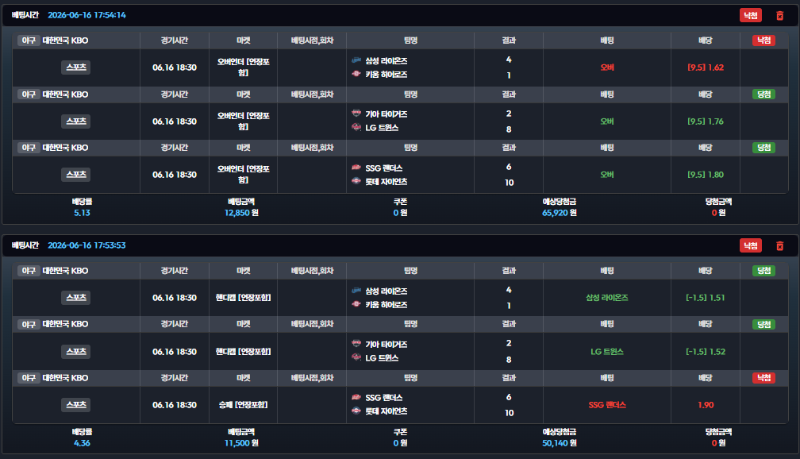Click Kiwoom Heroes logo in first slip

tap(356, 74)
